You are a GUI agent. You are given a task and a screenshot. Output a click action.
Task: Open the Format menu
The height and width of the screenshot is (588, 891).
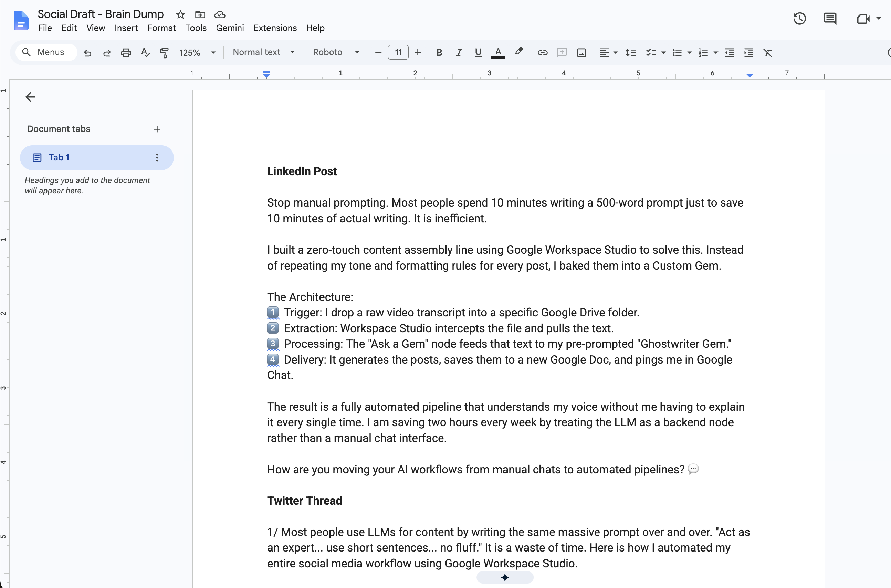161,28
